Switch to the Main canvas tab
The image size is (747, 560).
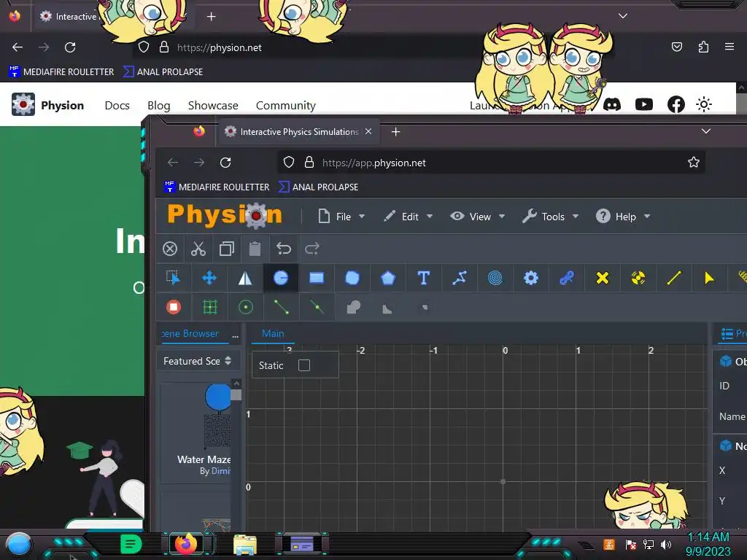tap(273, 333)
